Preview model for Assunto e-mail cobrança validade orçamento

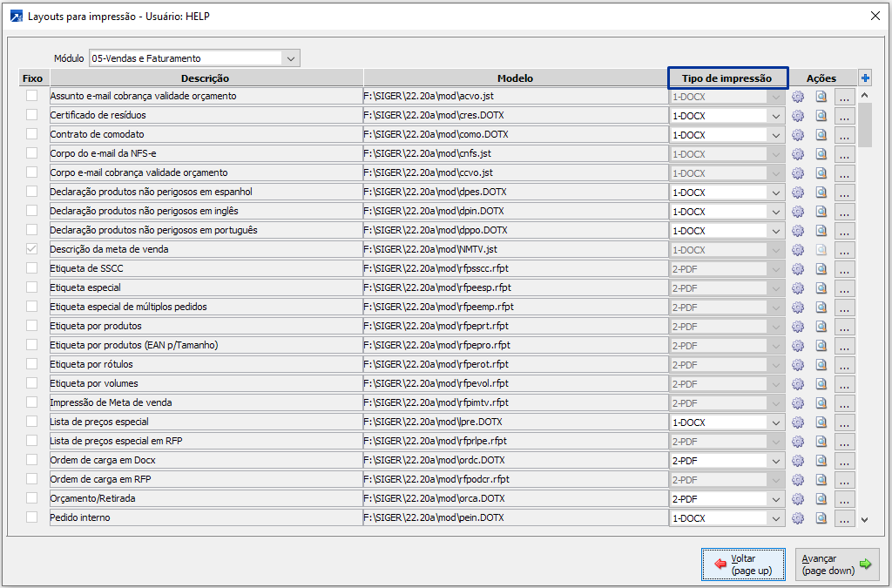point(821,97)
